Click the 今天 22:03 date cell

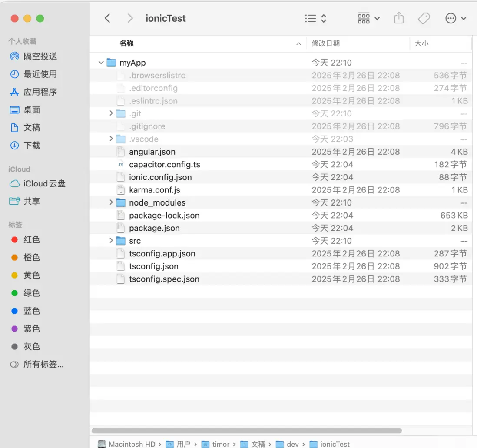[332, 139]
